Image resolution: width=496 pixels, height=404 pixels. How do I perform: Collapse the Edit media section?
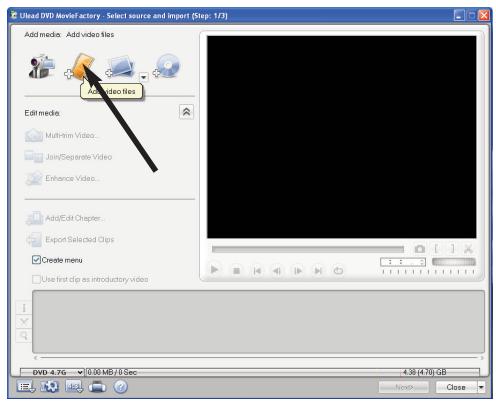(x=186, y=112)
